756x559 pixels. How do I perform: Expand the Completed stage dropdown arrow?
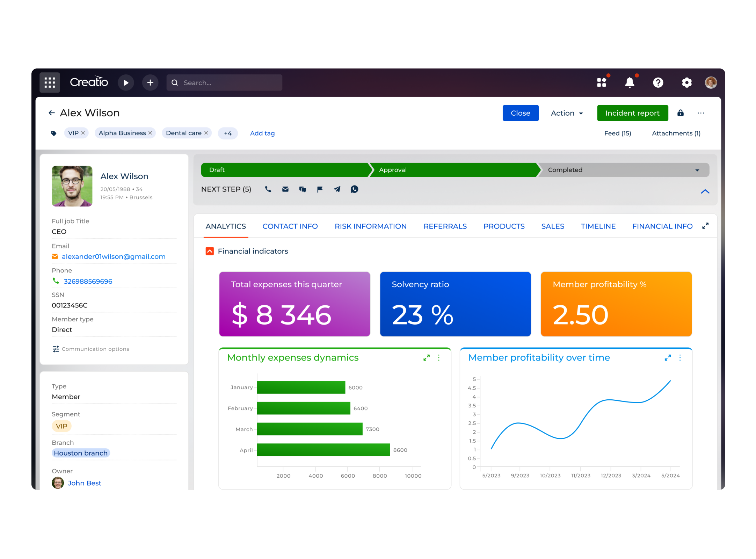697,170
